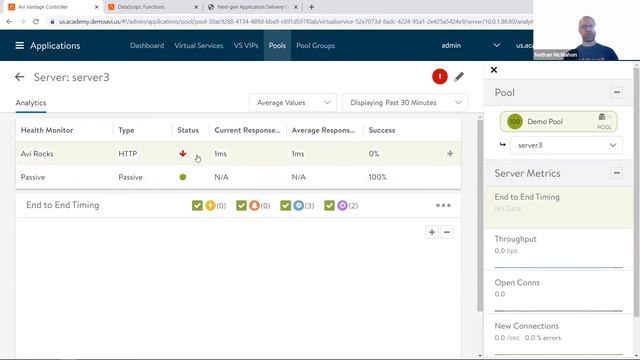Click the Passive monitor name cell
640x360 pixels.
(x=33, y=177)
